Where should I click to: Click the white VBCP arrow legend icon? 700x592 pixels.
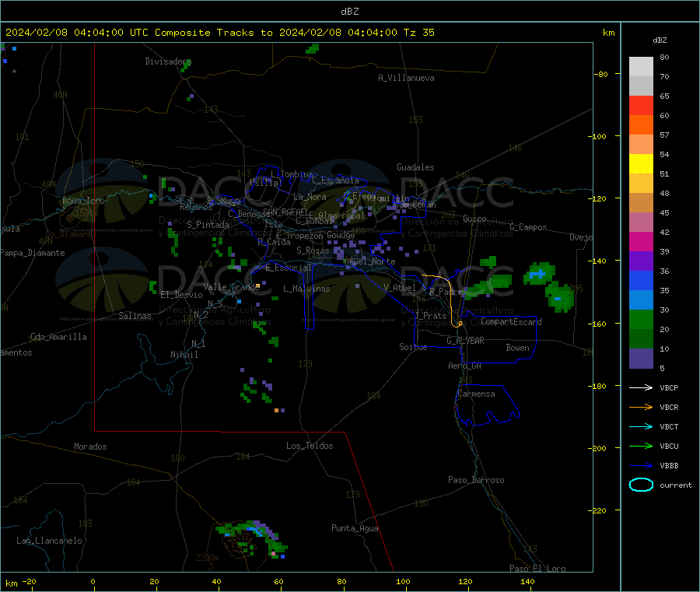point(641,387)
